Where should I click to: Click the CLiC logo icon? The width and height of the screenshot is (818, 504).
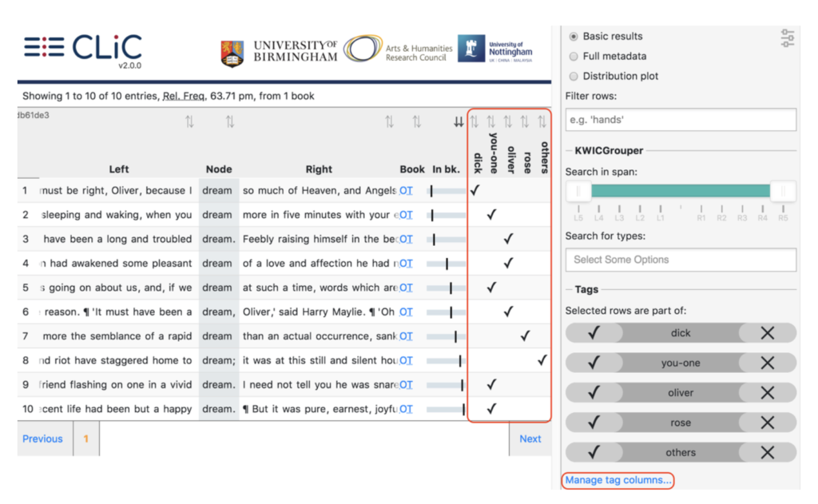(x=44, y=47)
